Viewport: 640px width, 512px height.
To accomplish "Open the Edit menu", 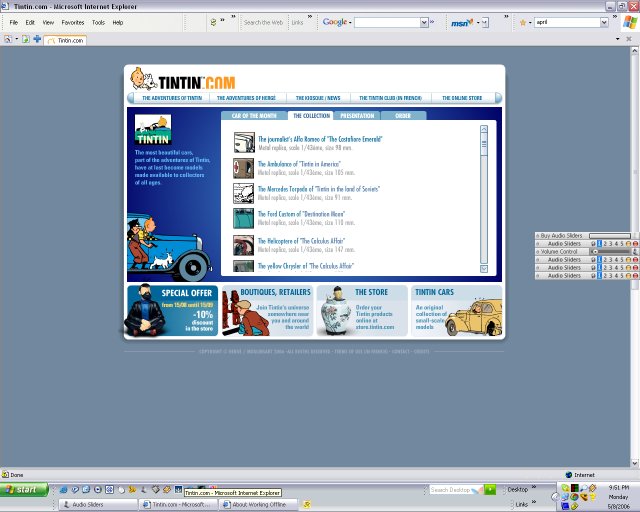I will click(30, 22).
